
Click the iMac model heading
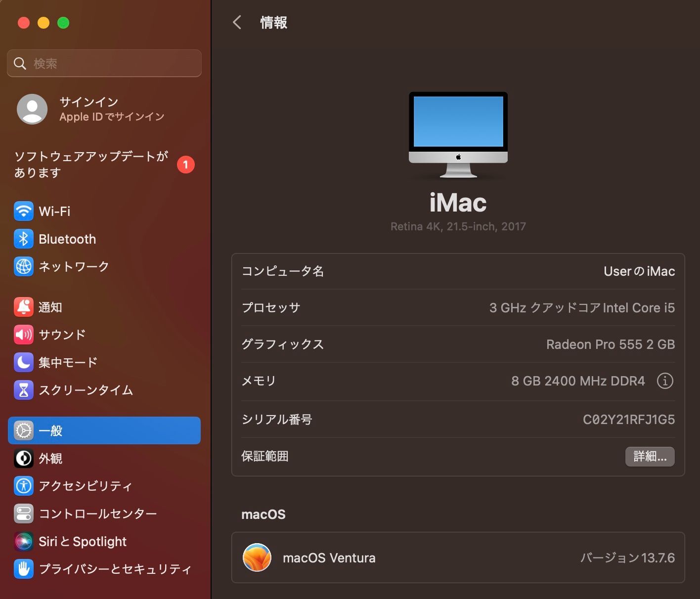click(x=458, y=202)
